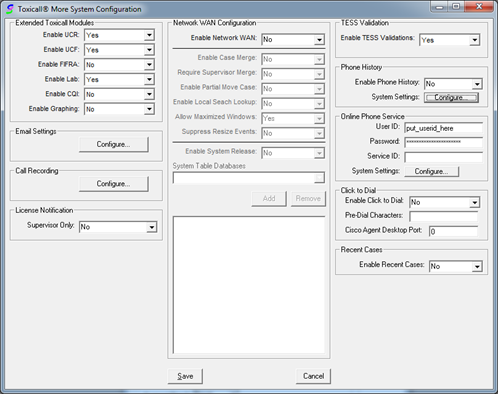
Task: Open the Enable Lab dropdown
Action: coord(119,79)
